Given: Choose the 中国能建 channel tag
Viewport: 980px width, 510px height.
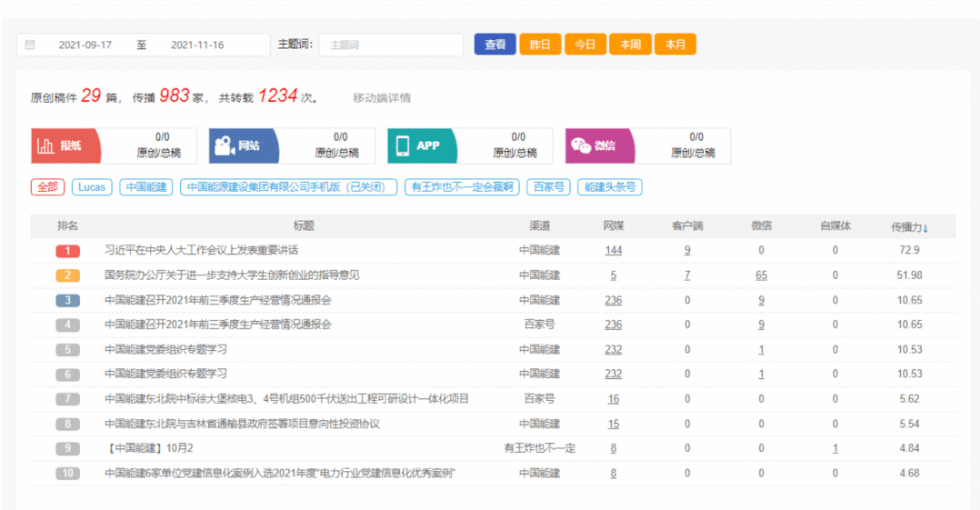Looking at the screenshot, I should tap(145, 187).
